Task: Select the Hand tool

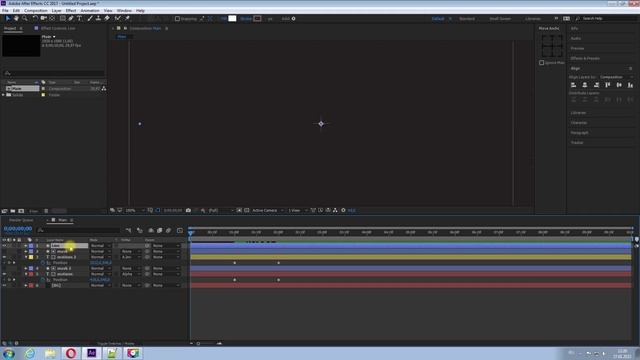Action: coord(16,18)
